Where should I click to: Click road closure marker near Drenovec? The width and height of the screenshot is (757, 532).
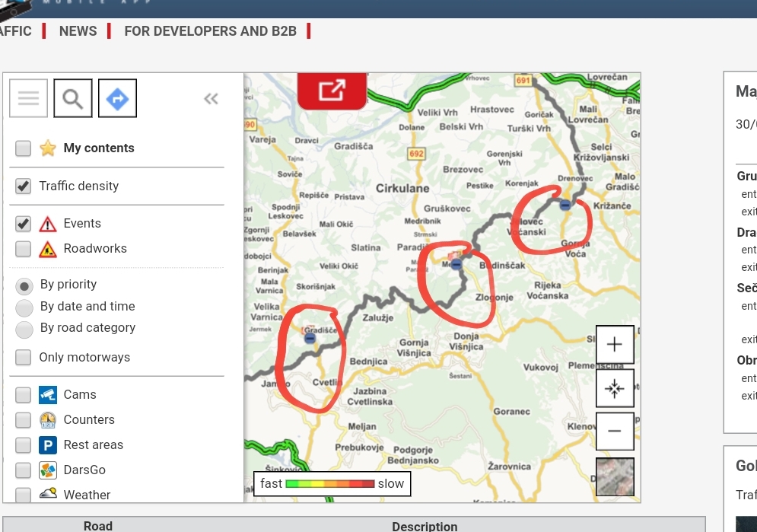[x=565, y=205]
